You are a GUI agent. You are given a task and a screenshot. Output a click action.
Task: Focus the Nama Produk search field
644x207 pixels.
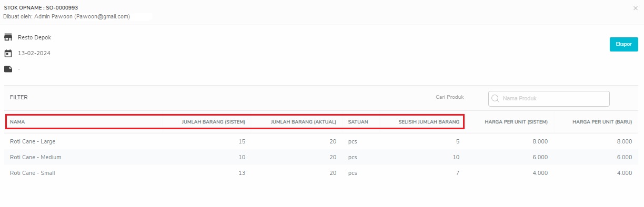click(549, 98)
